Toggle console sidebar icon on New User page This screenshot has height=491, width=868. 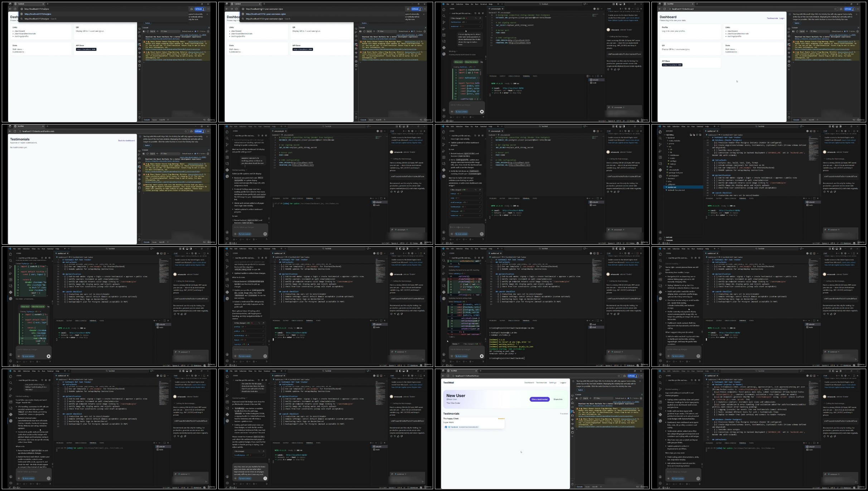click(577, 398)
